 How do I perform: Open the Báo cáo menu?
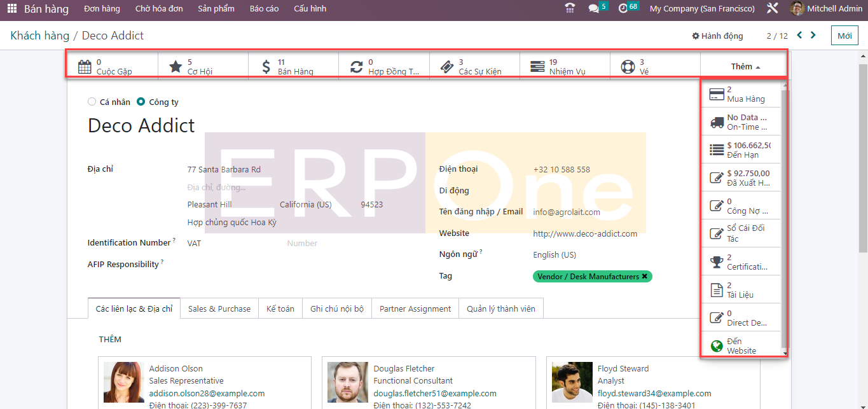pos(264,9)
